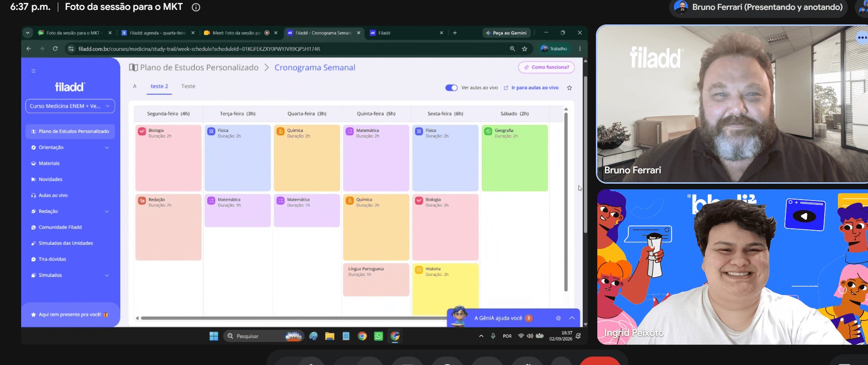
Task: Close the 'Filadd - Cronograma Semanal' browser tab
Action: [359, 33]
